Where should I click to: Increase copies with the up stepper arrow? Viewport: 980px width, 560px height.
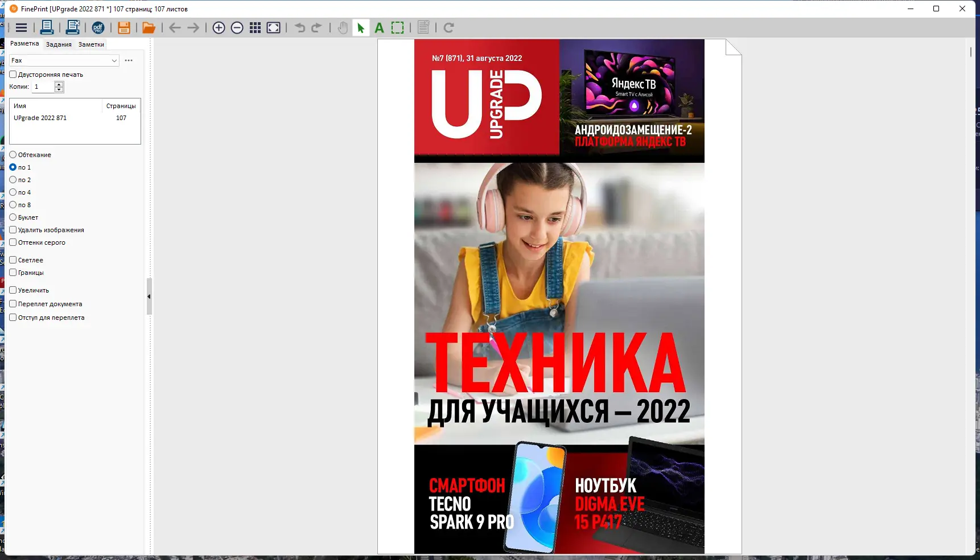click(59, 84)
